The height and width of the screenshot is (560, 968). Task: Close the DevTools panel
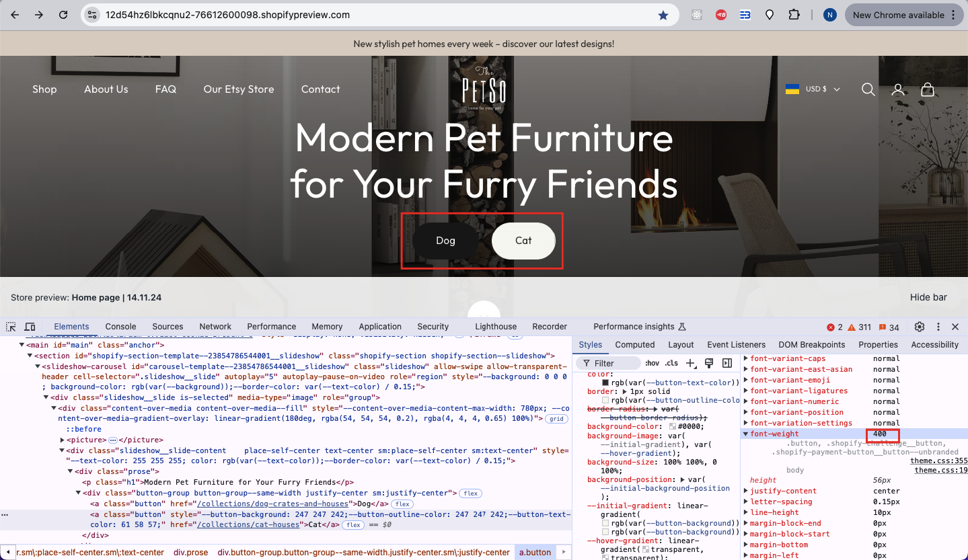[955, 327]
